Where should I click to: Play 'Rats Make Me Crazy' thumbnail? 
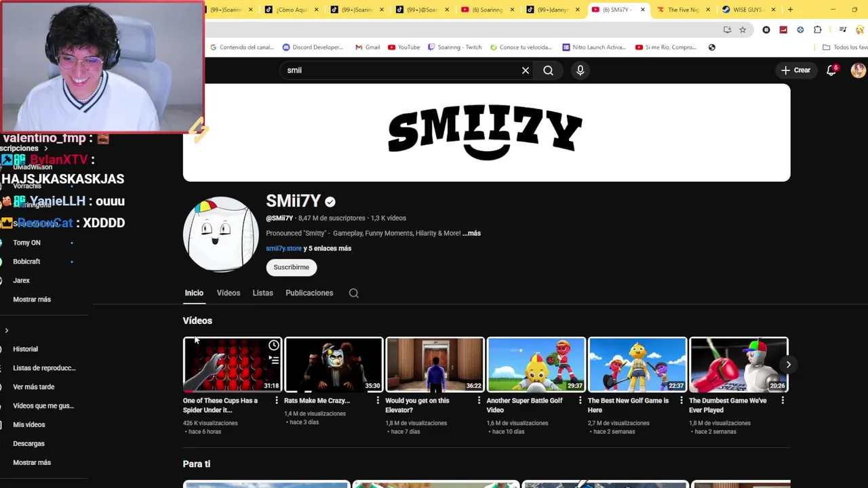point(334,365)
